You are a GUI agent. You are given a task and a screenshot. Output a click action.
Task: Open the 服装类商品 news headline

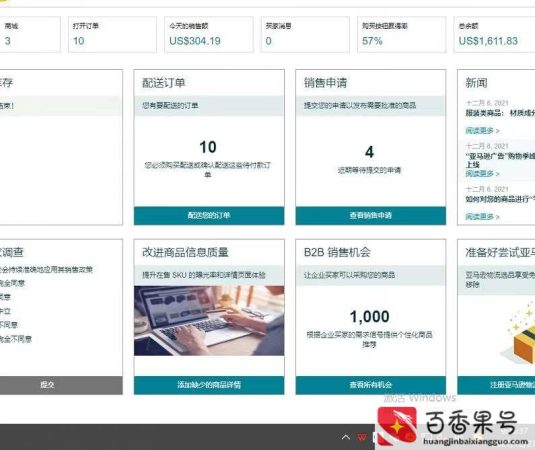(x=500, y=113)
